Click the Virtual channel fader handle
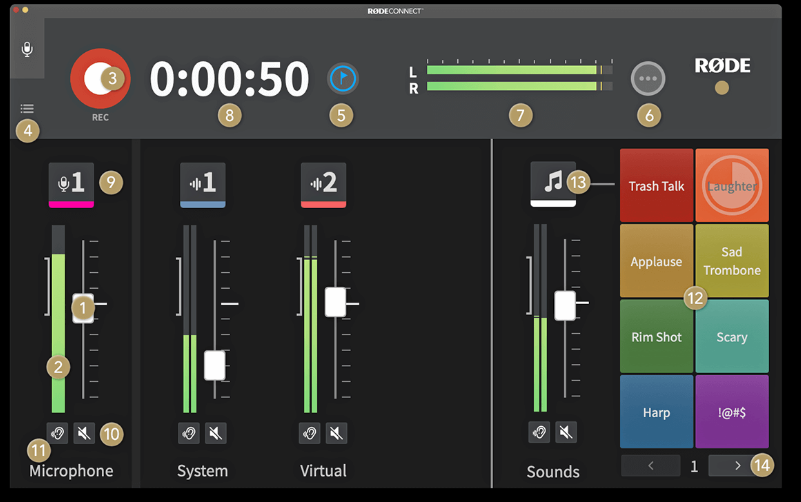The image size is (801, 502). click(x=336, y=302)
